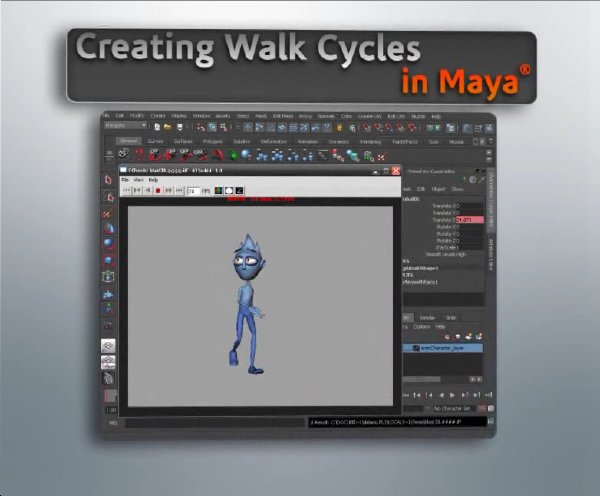The height and width of the screenshot is (496, 600).
Task: Show RGB channels in FCheck
Action: pos(218,190)
